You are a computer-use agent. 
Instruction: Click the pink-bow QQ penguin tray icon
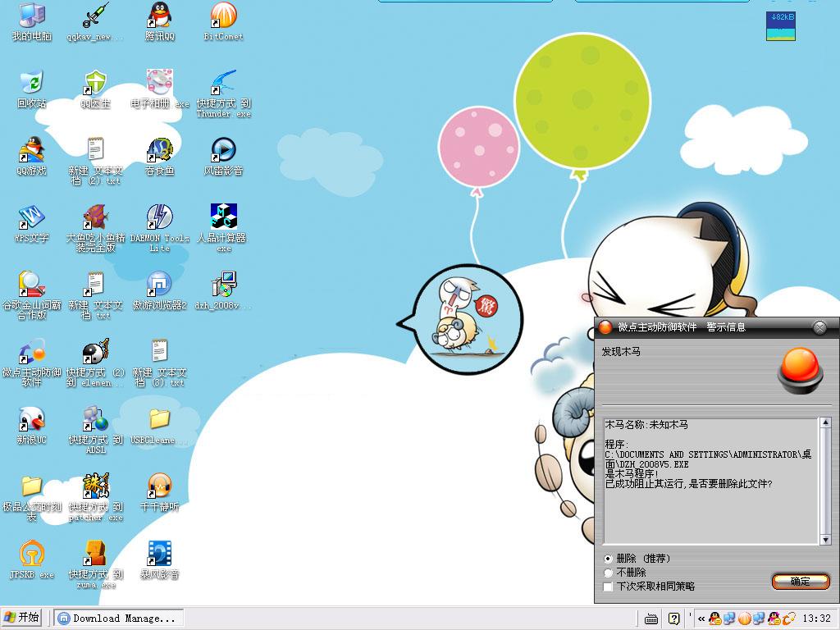click(x=774, y=619)
